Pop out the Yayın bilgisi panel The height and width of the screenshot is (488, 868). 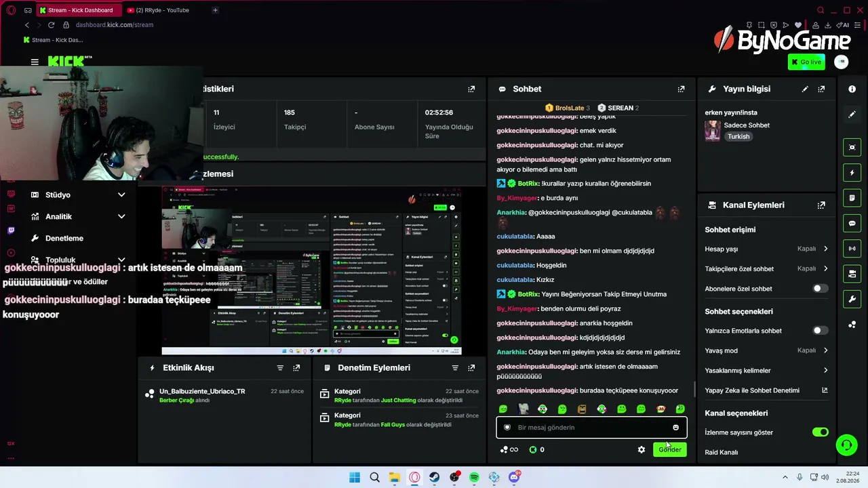821,89
